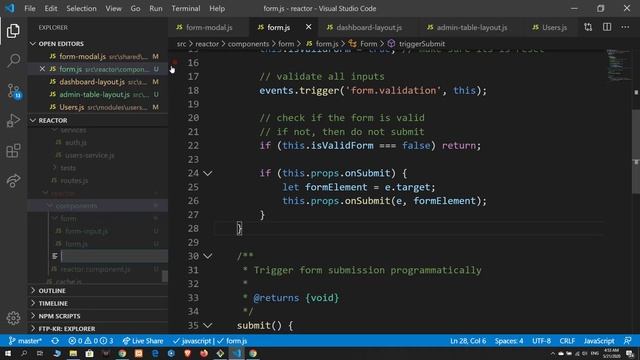
Task: Open Brave browser from the taskbar
Action: tap(187, 353)
